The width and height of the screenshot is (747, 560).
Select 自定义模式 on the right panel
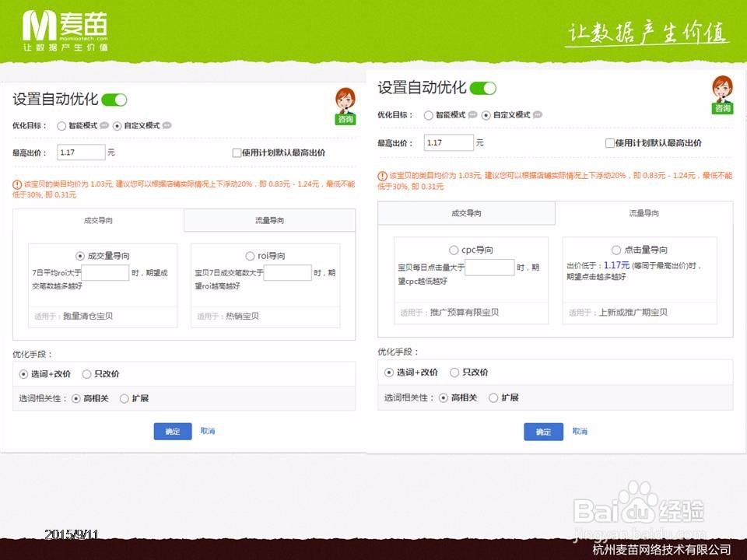coord(486,114)
